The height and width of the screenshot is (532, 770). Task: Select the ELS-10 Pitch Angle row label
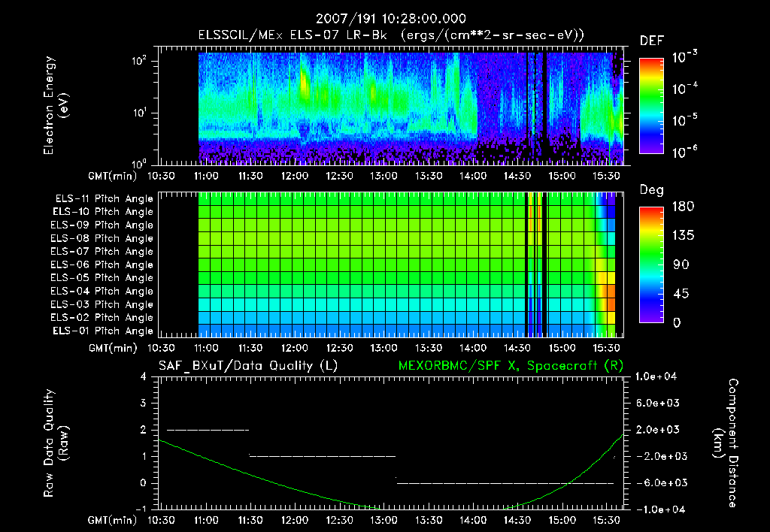pos(103,212)
